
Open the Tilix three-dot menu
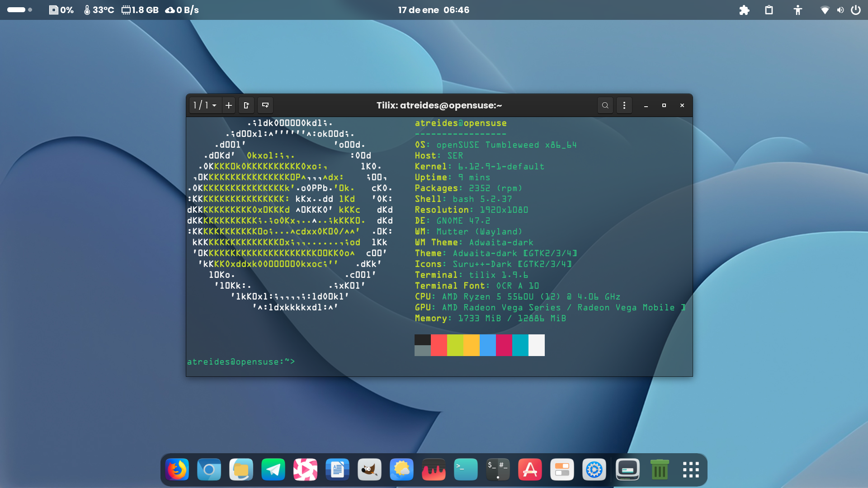tap(624, 105)
